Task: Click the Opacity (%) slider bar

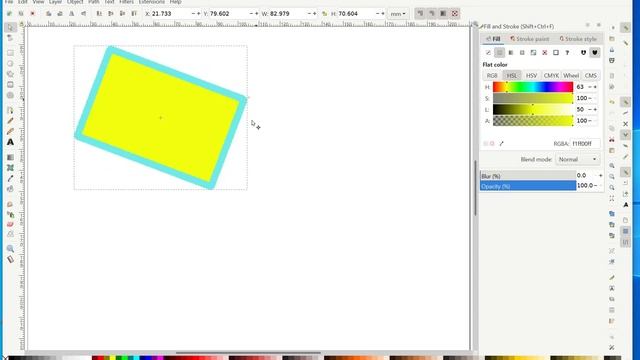Action: pos(528,186)
